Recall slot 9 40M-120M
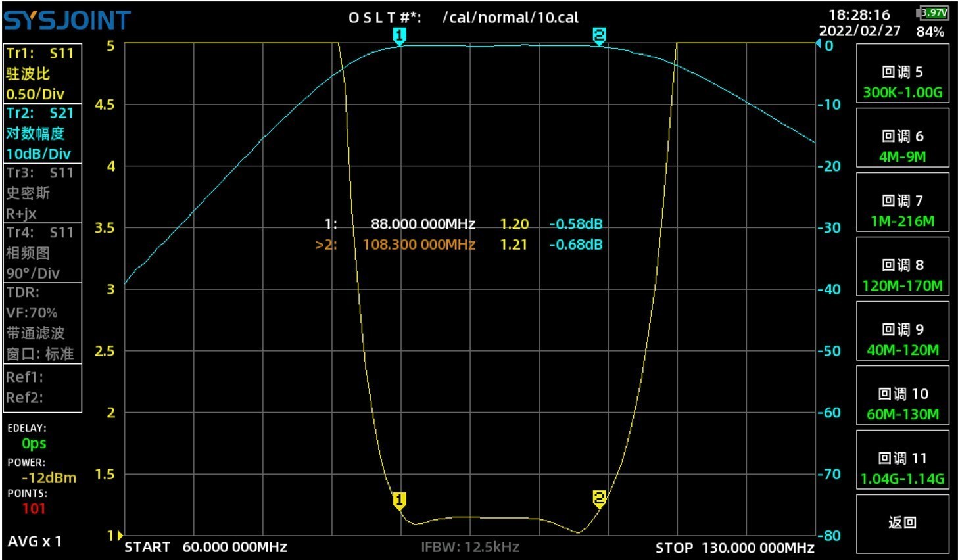The width and height of the screenshot is (958, 560). [x=903, y=331]
